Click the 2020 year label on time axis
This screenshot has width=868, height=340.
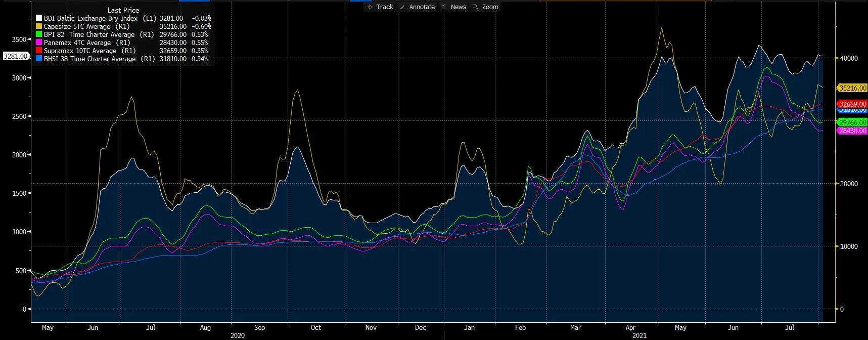tap(238, 335)
